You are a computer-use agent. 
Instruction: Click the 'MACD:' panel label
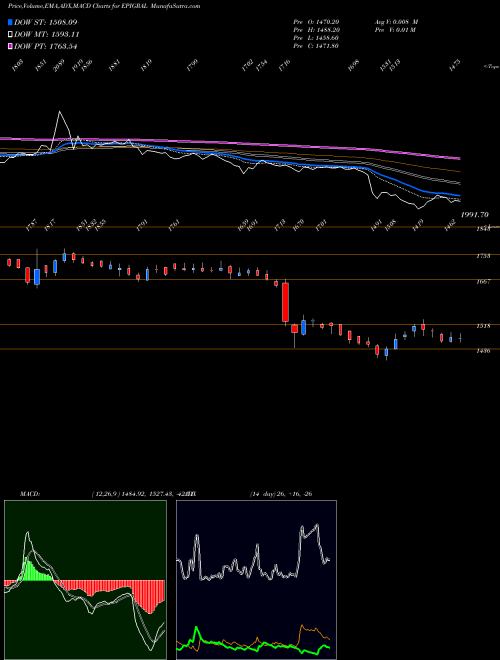[x=30, y=494]
